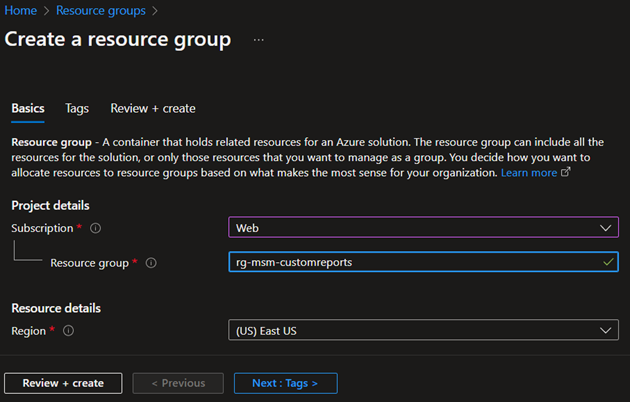Switch to the Basics tab
The height and width of the screenshot is (402, 630).
point(28,108)
